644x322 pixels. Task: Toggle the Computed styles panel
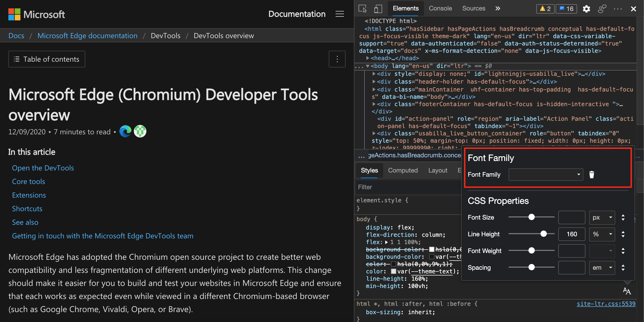coord(403,170)
